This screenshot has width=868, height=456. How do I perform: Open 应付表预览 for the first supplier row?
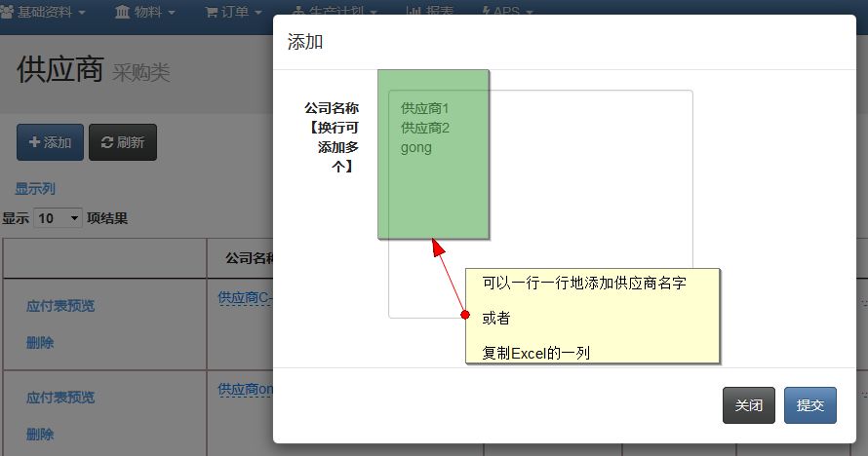coord(60,306)
